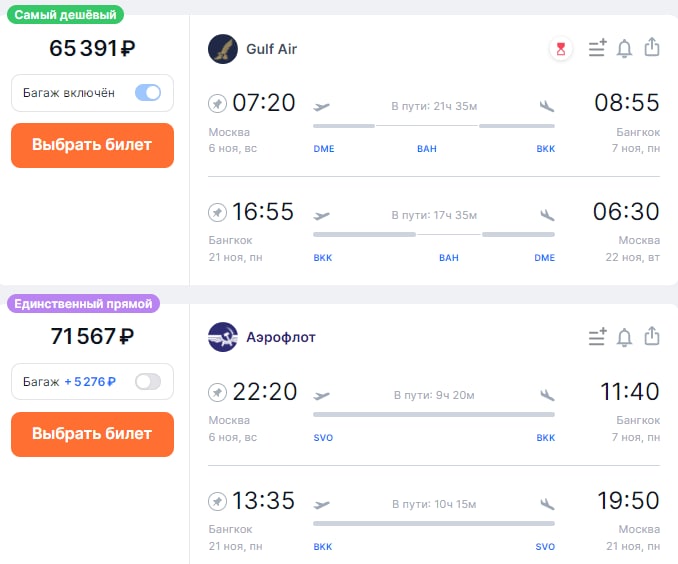Add Gulf Air ticket to the comparison list
The image size is (678, 564).
click(598, 48)
